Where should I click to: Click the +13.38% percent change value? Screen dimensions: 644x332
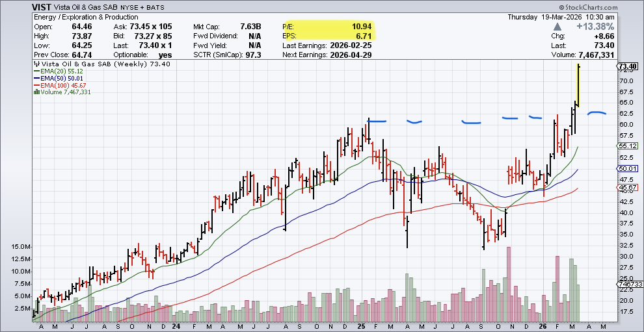click(x=595, y=27)
